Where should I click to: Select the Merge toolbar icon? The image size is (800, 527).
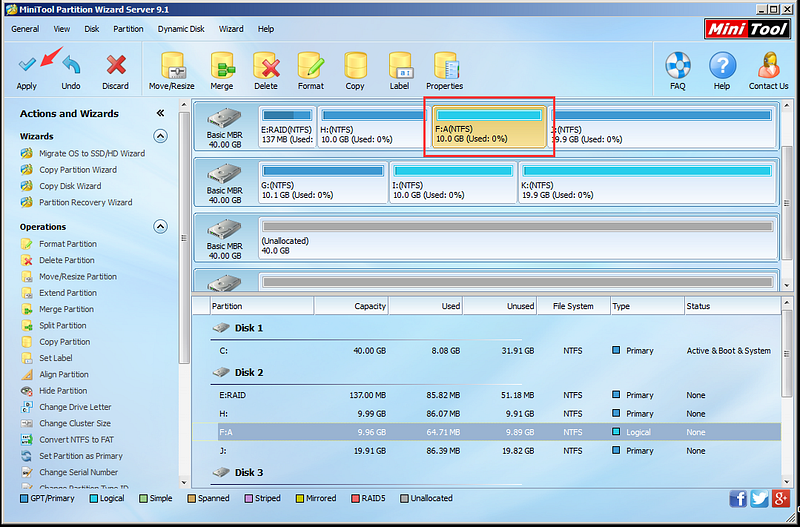[x=222, y=71]
